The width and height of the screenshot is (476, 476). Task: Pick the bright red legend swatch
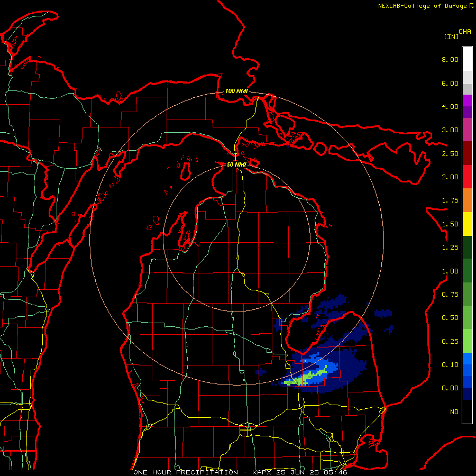[467, 177]
